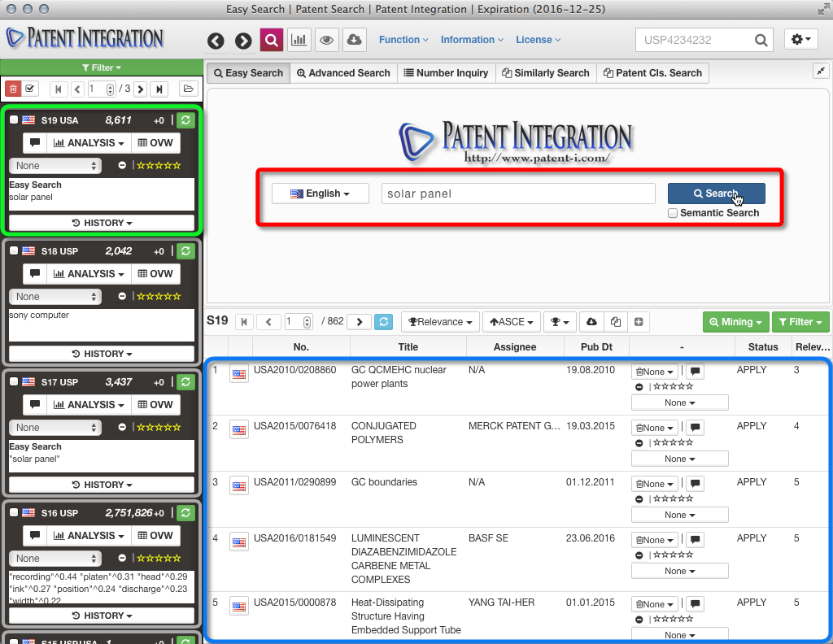The width and height of the screenshot is (833, 644).
Task: Open the green Mining dropdown
Action: (x=735, y=322)
